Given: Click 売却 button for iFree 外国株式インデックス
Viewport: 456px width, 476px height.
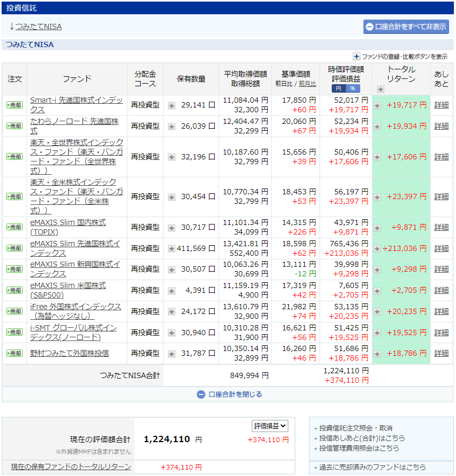Looking at the screenshot, I should pos(15,311).
